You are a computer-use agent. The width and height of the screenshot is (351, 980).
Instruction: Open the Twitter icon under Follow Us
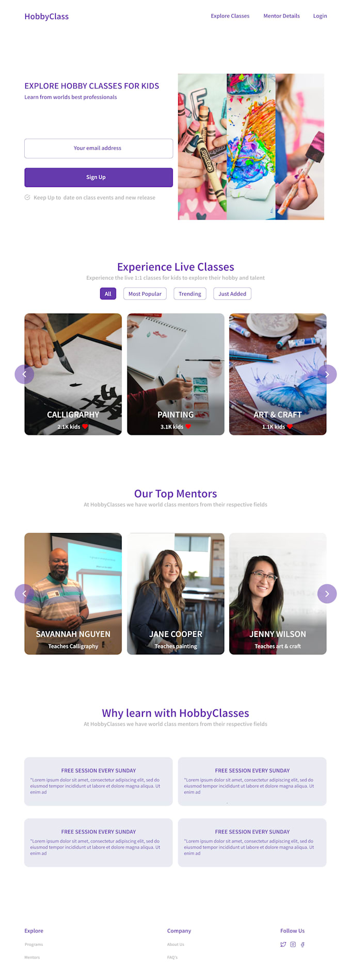(283, 944)
